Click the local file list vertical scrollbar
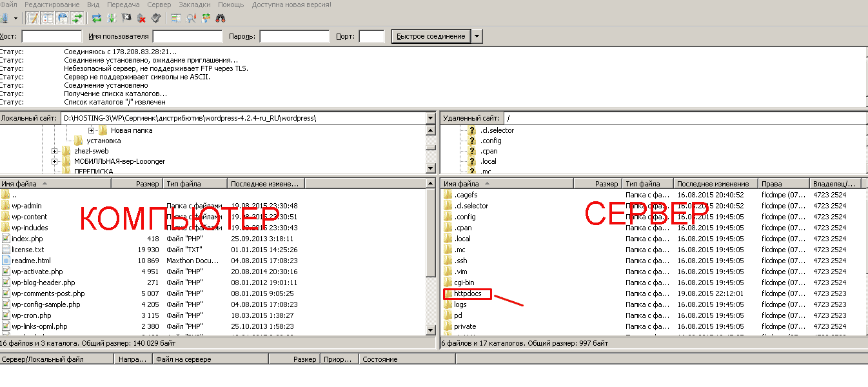The image size is (868, 387). (431, 258)
